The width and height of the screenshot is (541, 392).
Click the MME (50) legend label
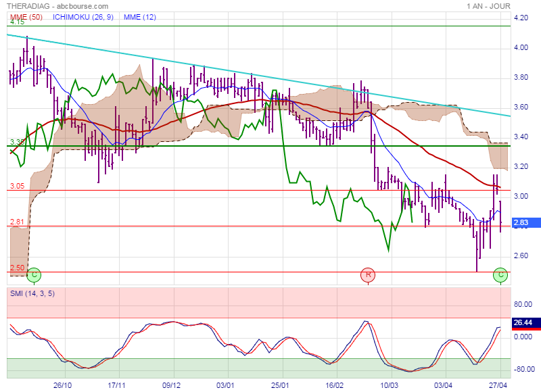[26, 17]
